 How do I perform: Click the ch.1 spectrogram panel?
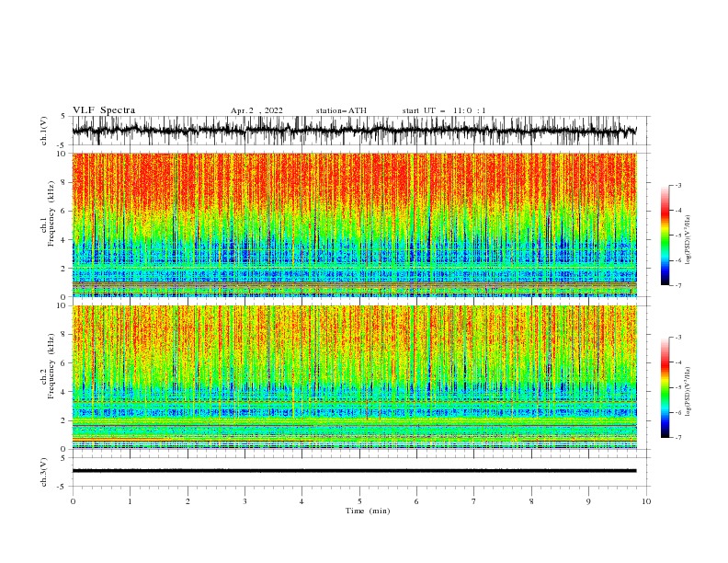(355, 224)
